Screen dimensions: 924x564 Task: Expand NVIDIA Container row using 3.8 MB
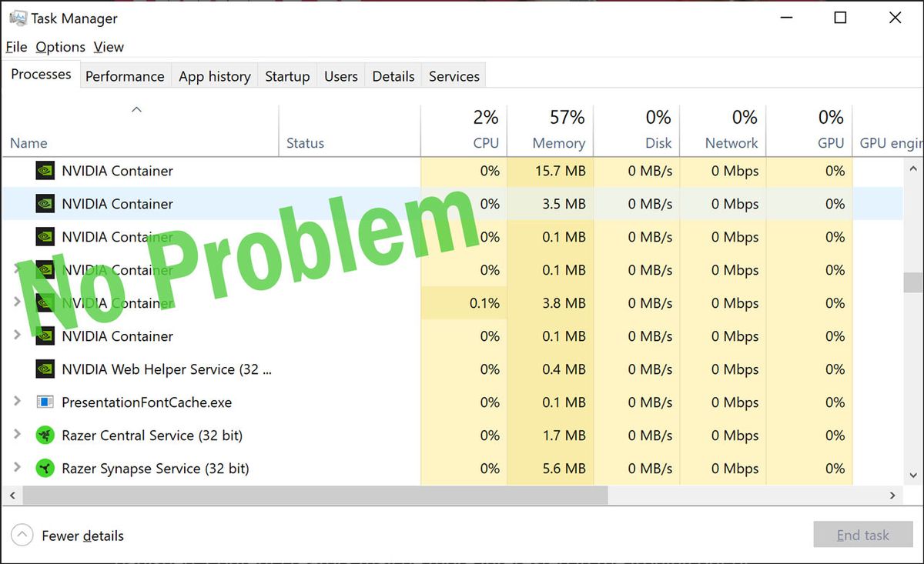click(x=17, y=302)
